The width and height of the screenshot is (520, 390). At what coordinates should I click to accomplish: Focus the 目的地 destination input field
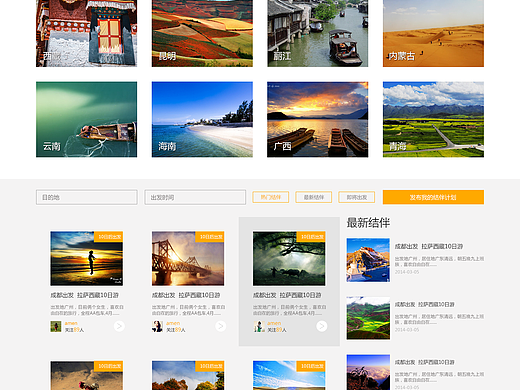(x=87, y=197)
